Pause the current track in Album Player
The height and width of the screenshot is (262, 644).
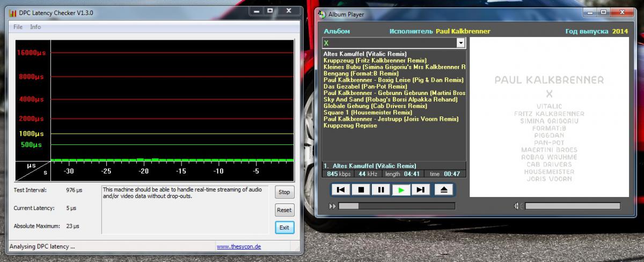click(381, 190)
